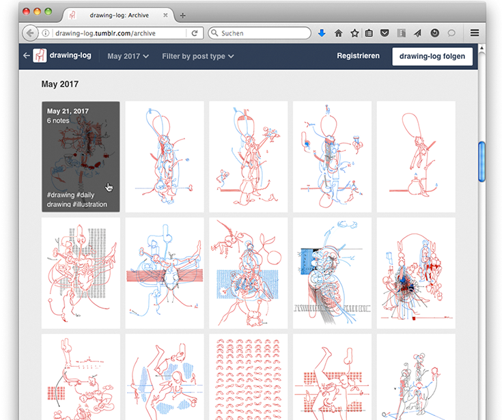Reload the page with the refresh icon
Viewport: 504px width, 420px height.
point(195,33)
